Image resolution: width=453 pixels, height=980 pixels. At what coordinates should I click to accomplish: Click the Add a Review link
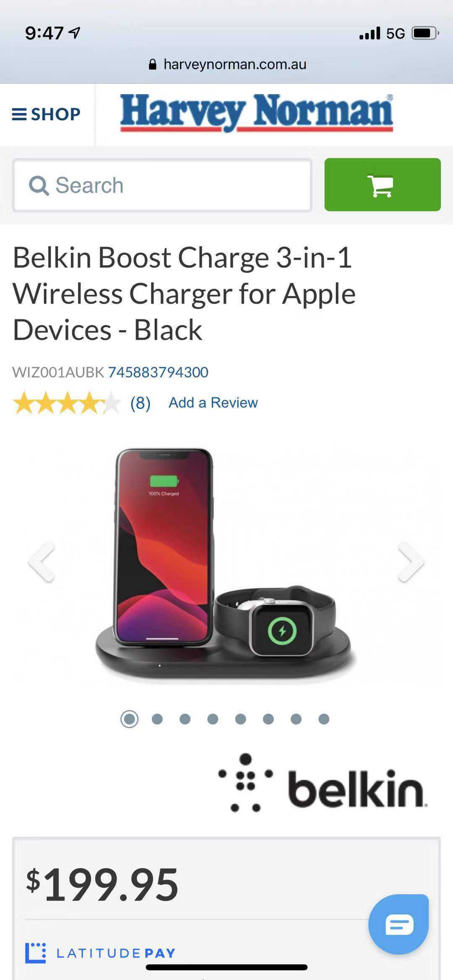coord(213,403)
